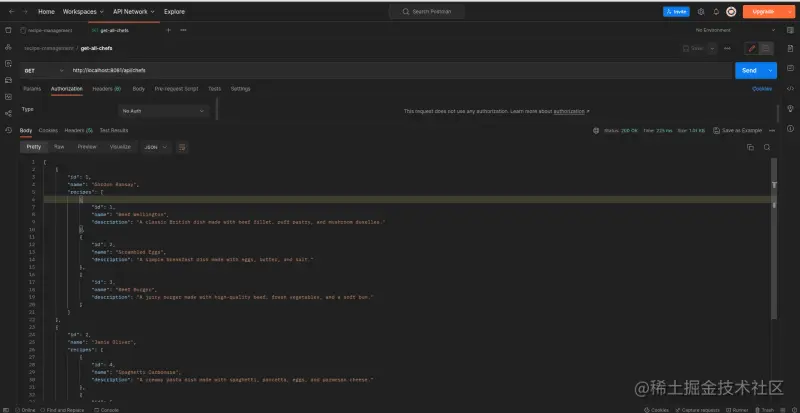This screenshot has height=413, width=800.
Task: Open APIs icon in left sidebar
Action: (x=8, y=47)
